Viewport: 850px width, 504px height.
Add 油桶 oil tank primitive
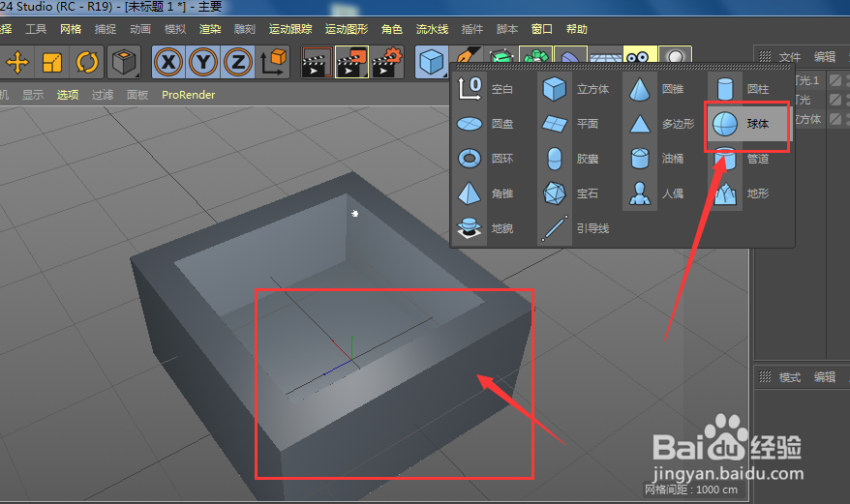pyautogui.click(x=656, y=159)
